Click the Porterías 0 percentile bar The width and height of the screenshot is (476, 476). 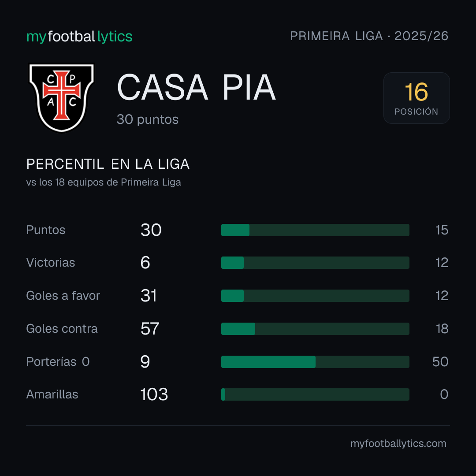(x=315, y=362)
